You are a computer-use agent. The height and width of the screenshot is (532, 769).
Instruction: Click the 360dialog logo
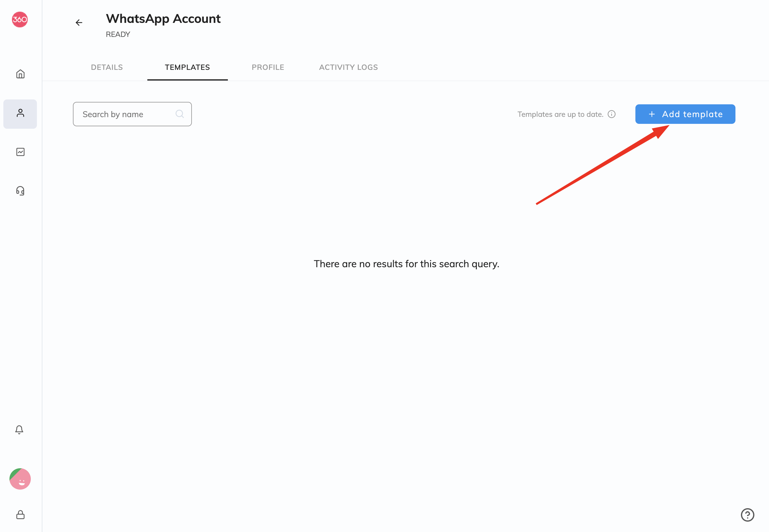click(x=20, y=19)
